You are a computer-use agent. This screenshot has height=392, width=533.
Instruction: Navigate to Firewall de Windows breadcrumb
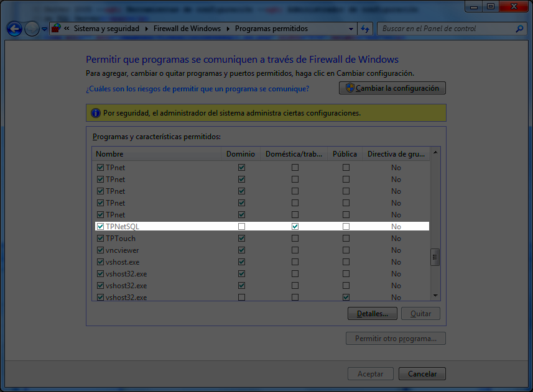tap(187, 29)
